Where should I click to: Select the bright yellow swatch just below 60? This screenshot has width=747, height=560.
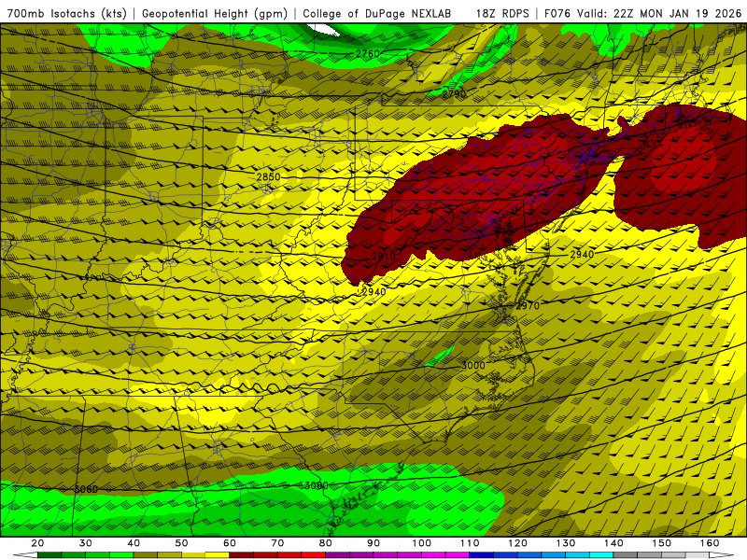[x=218, y=554]
